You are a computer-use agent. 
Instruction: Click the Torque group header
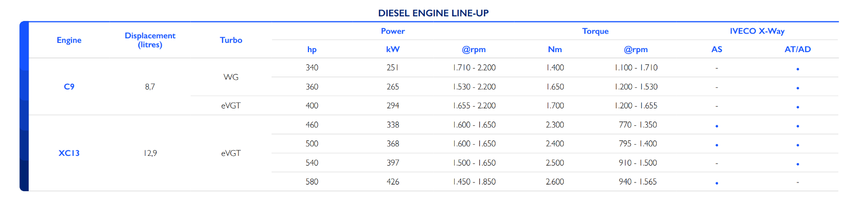click(x=595, y=31)
